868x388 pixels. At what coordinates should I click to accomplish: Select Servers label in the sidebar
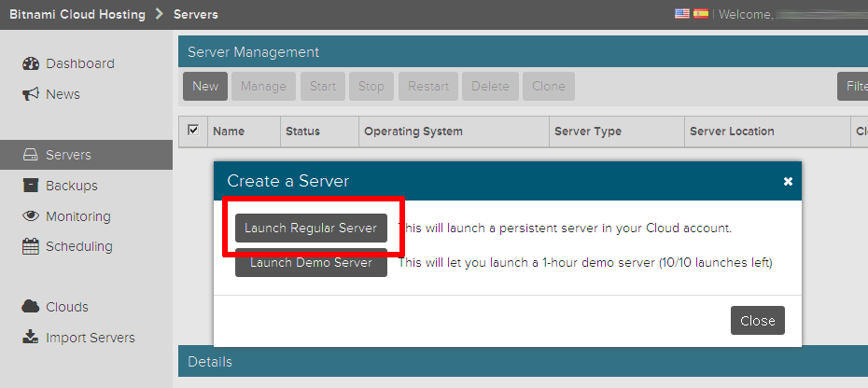coord(69,155)
